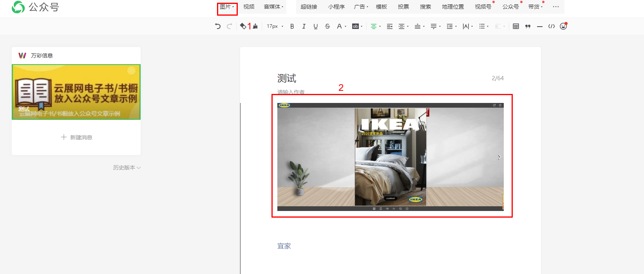The height and width of the screenshot is (274, 644).
Task: Open the 超链接 hyperlink menu item
Action: [309, 7]
